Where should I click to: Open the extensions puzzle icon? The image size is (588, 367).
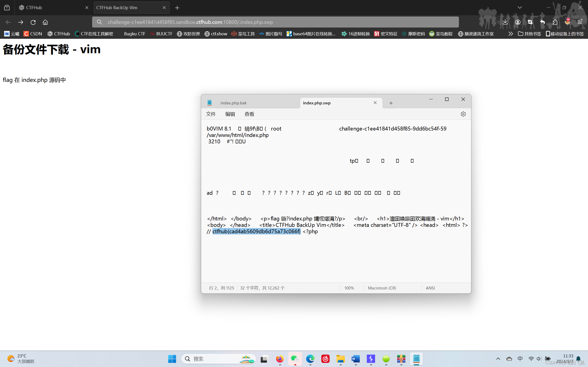pos(555,22)
